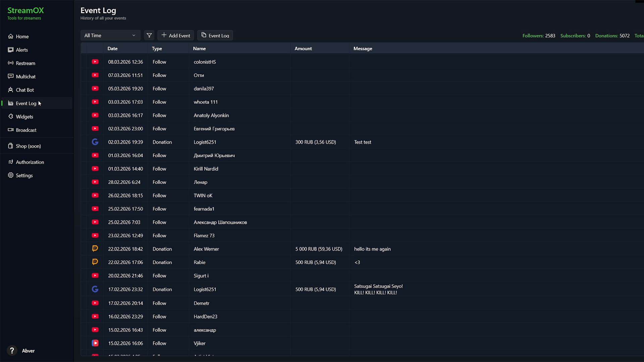Click the Amount column header
The width and height of the screenshot is (644, 362).
(x=303, y=49)
